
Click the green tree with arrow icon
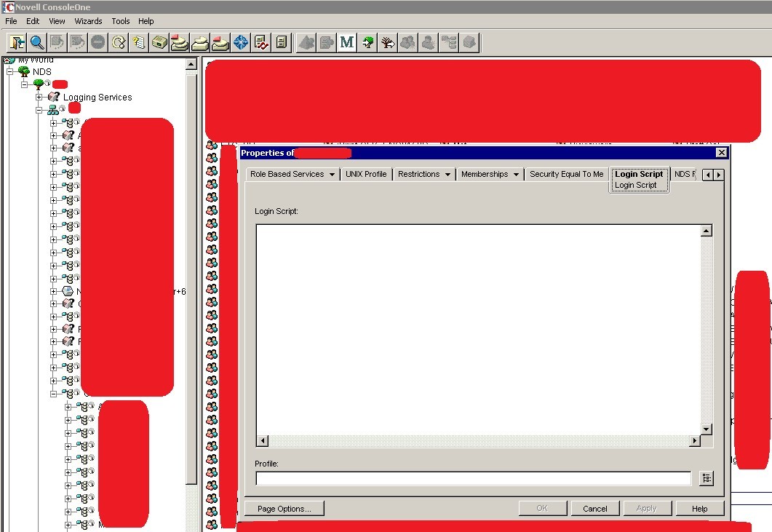tap(367, 42)
